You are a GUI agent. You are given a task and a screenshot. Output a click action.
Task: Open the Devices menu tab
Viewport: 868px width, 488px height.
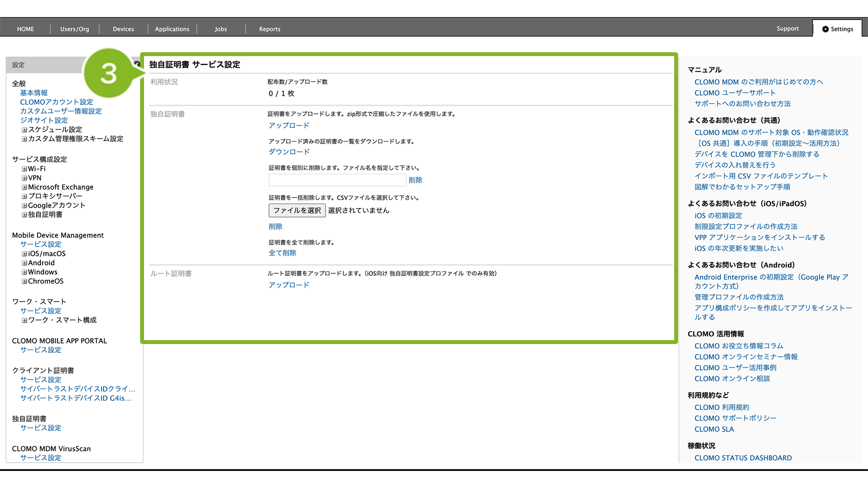point(123,29)
